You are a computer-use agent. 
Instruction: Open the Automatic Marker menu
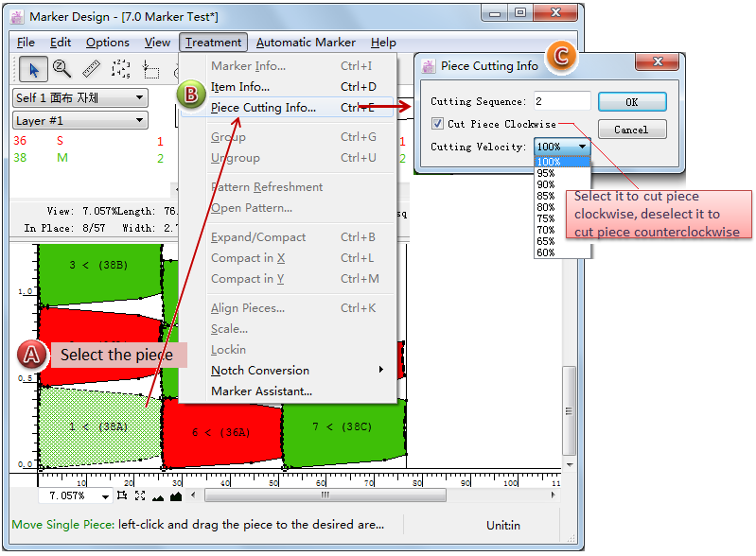[306, 43]
